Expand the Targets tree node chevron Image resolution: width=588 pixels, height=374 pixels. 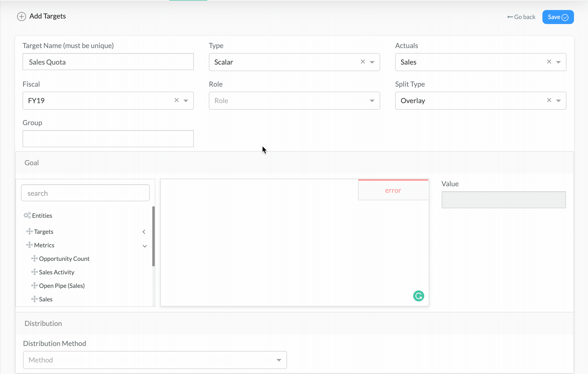coord(144,232)
